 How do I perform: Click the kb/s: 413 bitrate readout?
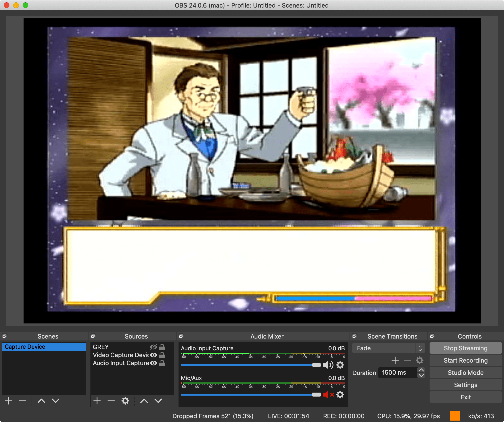(481, 416)
